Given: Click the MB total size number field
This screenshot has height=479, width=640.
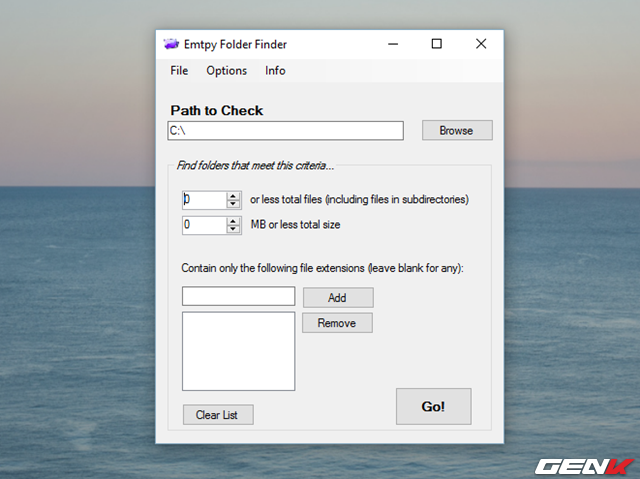Looking at the screenshot, I should 204,225.
